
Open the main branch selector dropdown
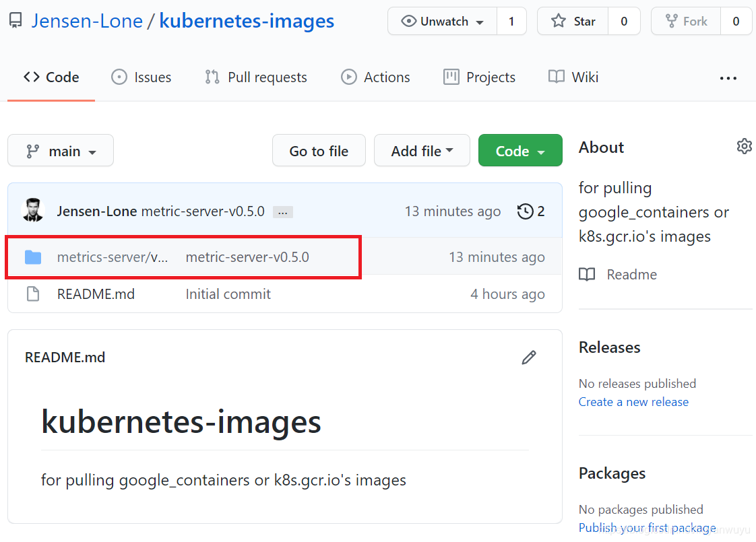[x=61, y=151]
